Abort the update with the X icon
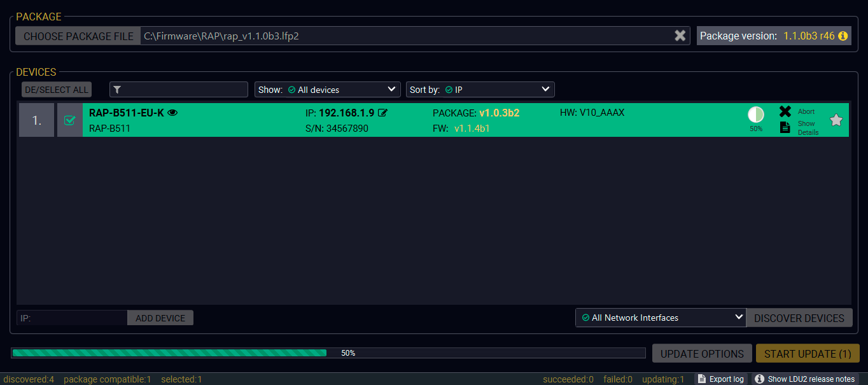Viewport: 868px width, 385px height. [785, 111]
